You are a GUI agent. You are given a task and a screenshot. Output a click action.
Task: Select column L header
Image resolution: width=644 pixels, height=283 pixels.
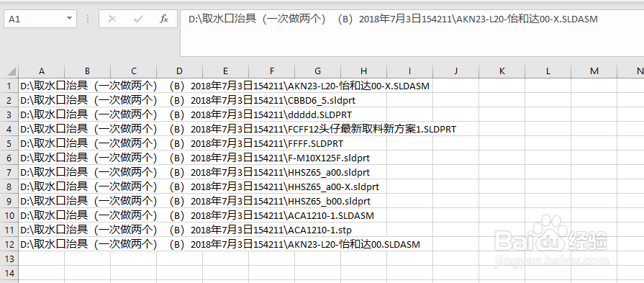point(548,71)
